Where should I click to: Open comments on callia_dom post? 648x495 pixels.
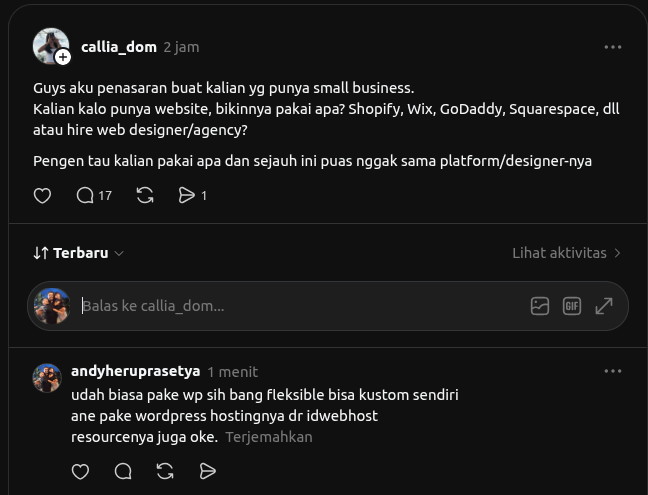click(94, 195)
